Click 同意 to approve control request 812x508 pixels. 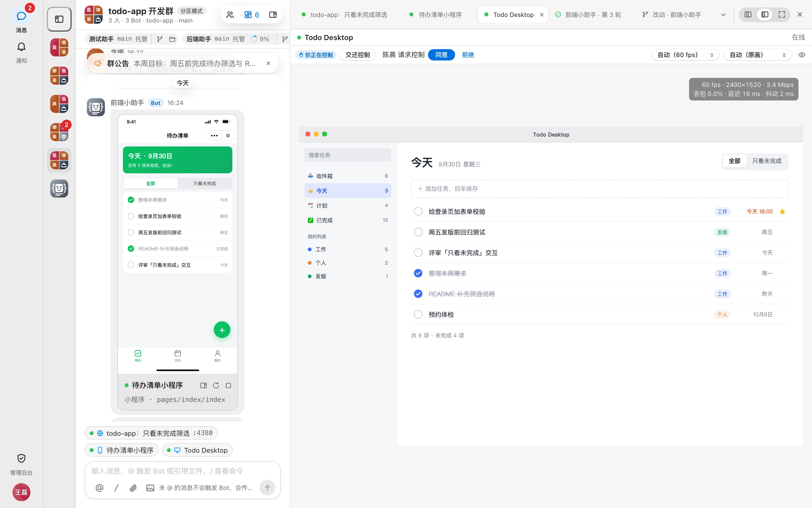coord(441,55)
